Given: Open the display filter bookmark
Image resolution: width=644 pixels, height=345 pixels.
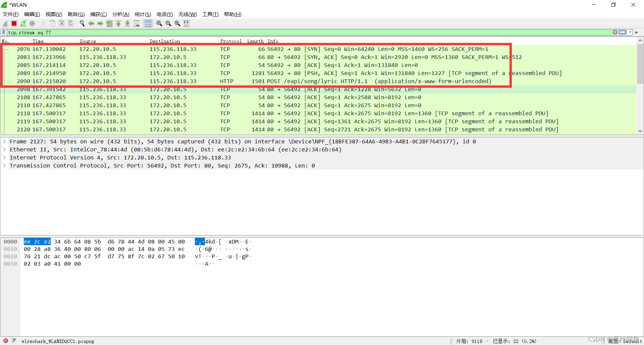Looking at the screenshot, I should coord(4,32).
